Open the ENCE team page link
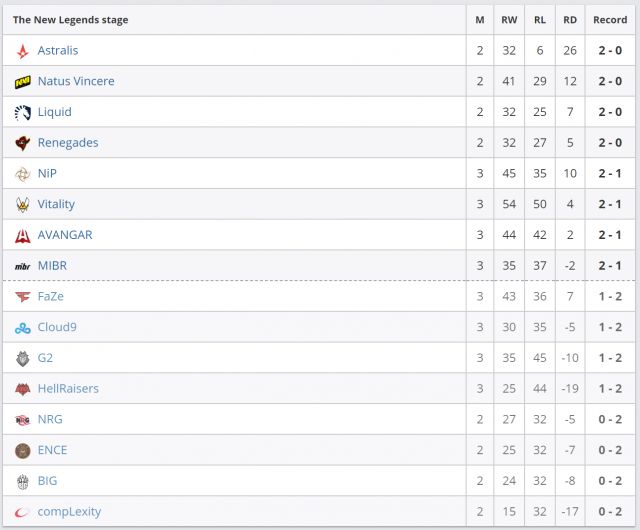 52,451
